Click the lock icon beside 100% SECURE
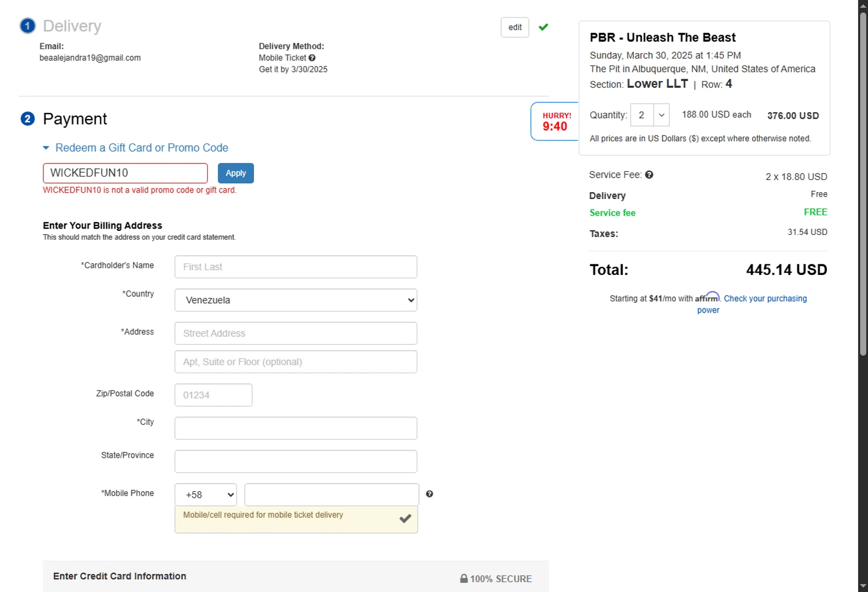The height and width of the screenshot is (592, 868). (x=464, y=578)
